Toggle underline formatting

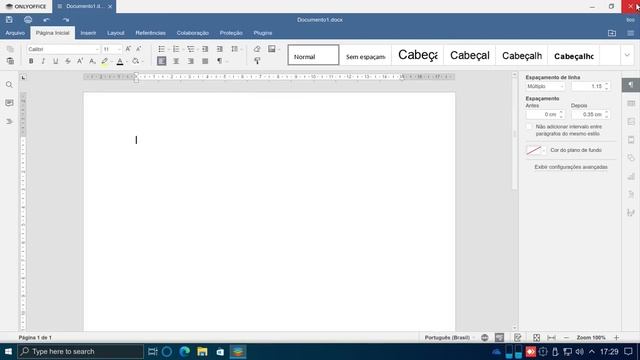click(56, 61)
